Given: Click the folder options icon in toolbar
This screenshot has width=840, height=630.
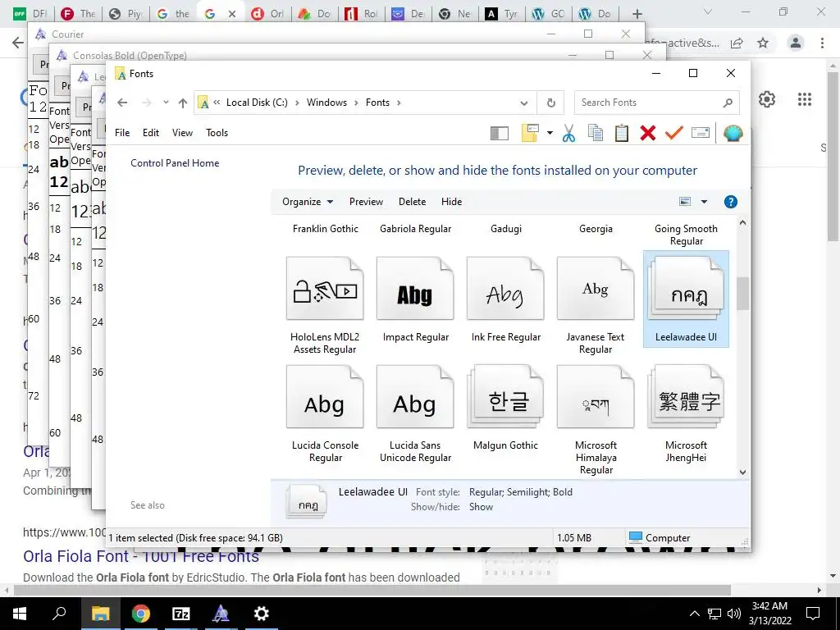Looking at the screenshot, I should pos(530,133).
